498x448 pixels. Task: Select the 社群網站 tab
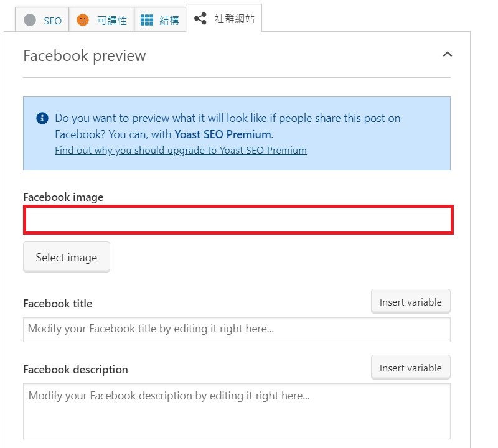[x=227, y=20]
